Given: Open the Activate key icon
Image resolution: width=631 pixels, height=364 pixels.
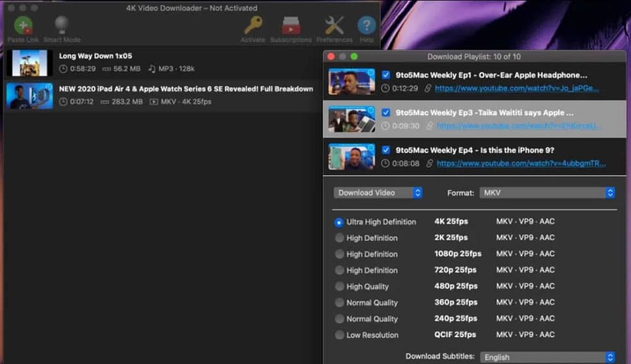Looking at the screenshot, I should [x=253, y=25].
